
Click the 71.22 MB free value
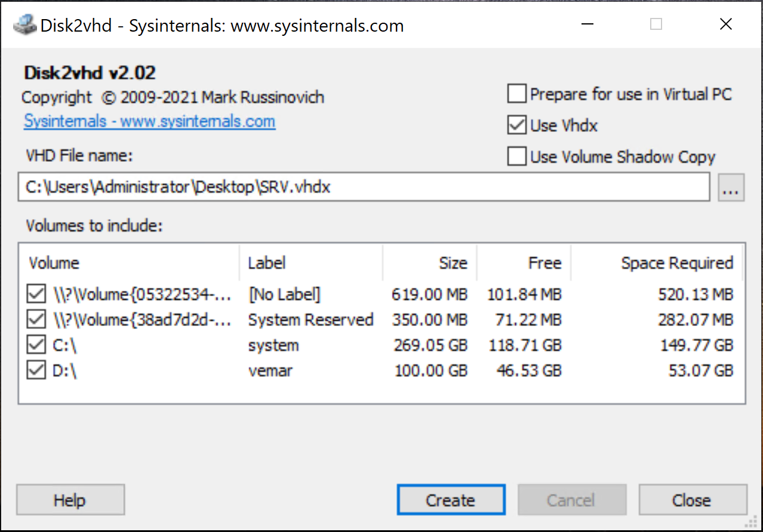coord(528,320)
